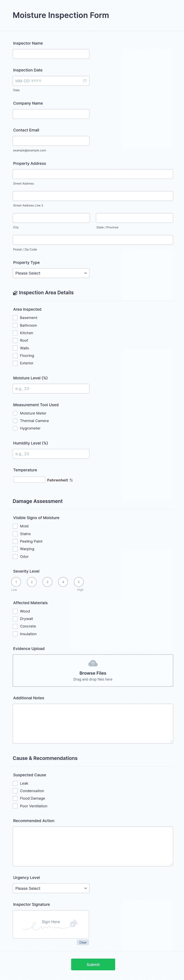
Task: Open the Inspection Date calendar icon
Action: pos(84,81)
